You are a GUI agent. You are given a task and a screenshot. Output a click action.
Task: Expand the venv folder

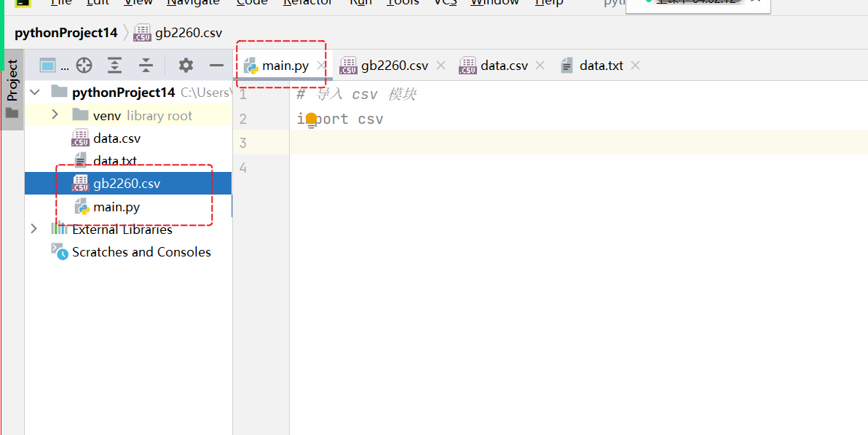(x=54, y=114)
